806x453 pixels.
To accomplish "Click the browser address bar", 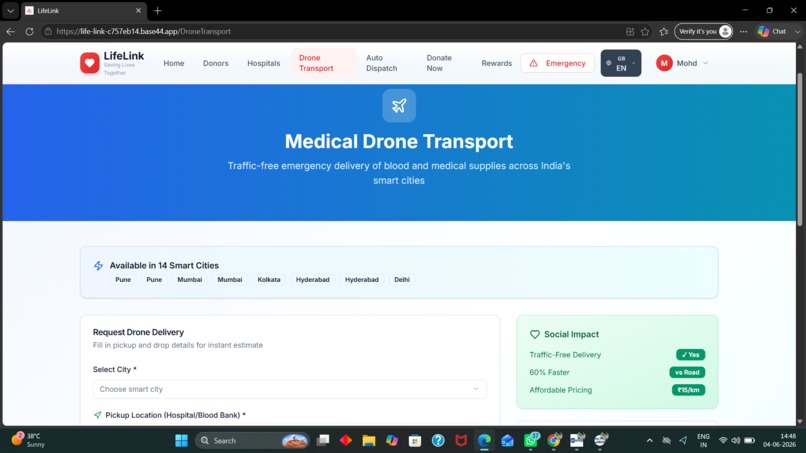I will tap(329, 31).
